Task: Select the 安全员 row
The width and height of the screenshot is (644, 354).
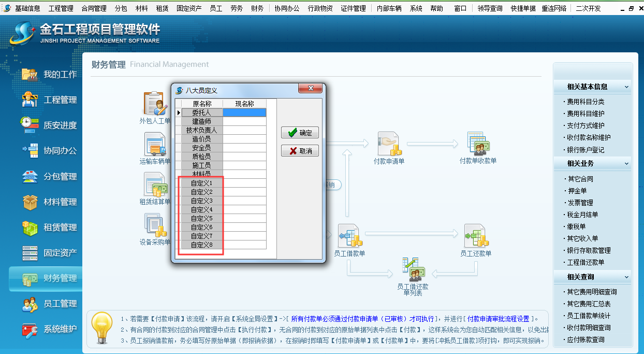Action: tap(202, 148)
